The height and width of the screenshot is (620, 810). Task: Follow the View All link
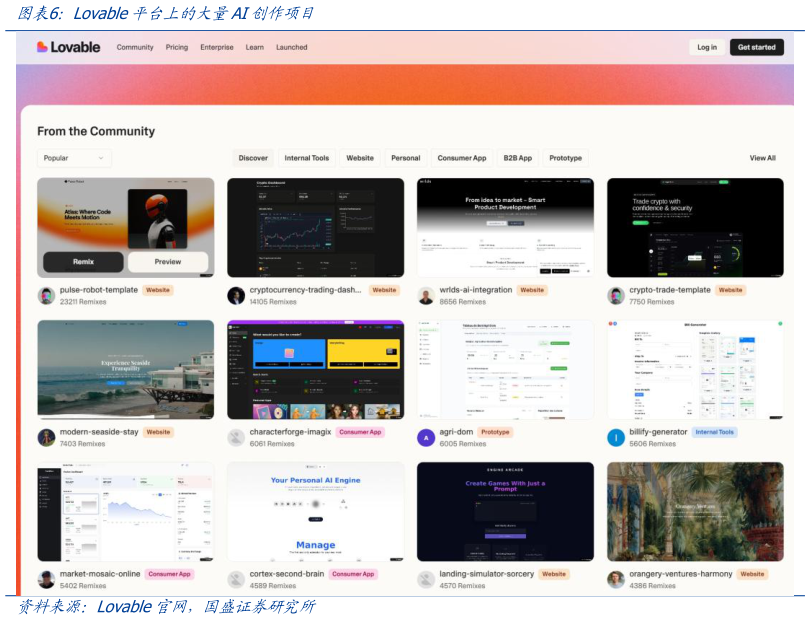pyautogui.click(x=762, y=158)
